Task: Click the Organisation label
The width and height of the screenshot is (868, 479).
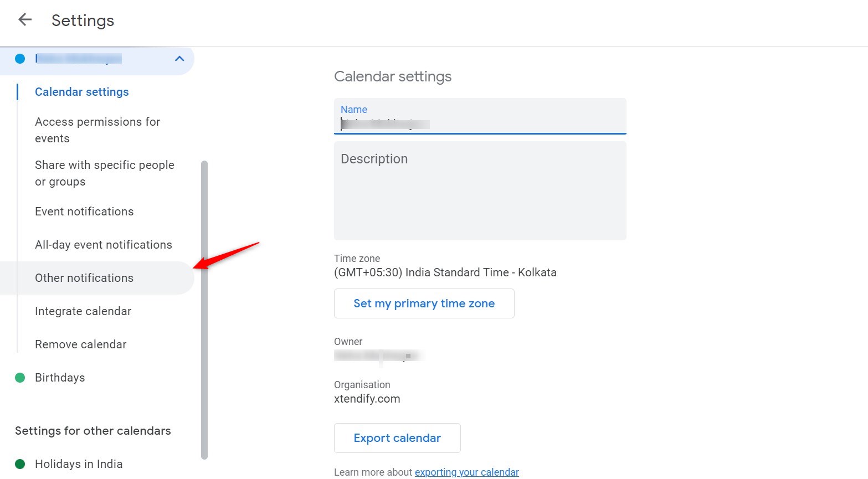Action: (x=362, y=385)
